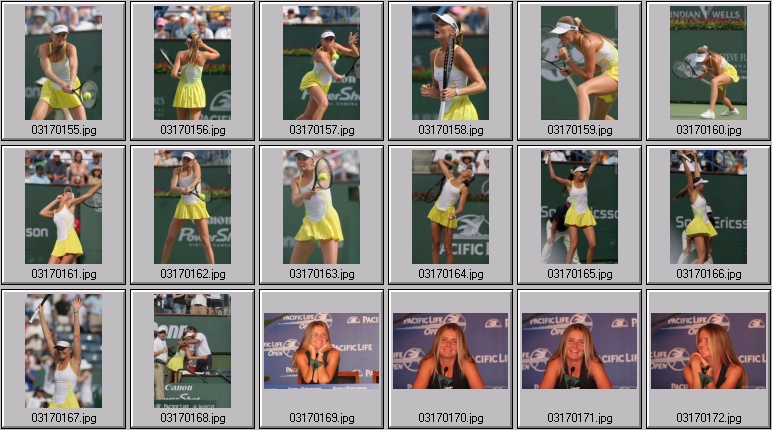Select image 03170164.jpg

click(450, 207)
